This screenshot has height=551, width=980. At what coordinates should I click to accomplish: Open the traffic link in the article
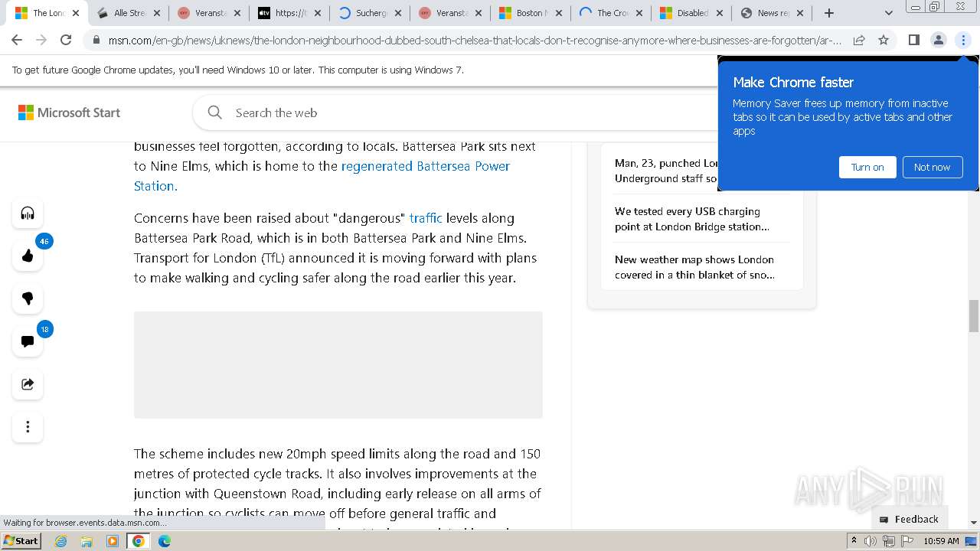tap(426, 218)
